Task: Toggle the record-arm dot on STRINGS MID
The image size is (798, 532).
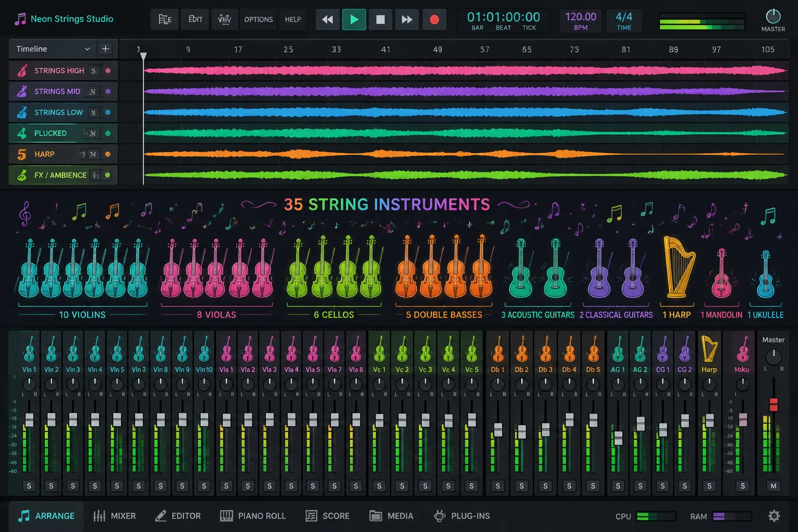Action: [x=108, y=91]
